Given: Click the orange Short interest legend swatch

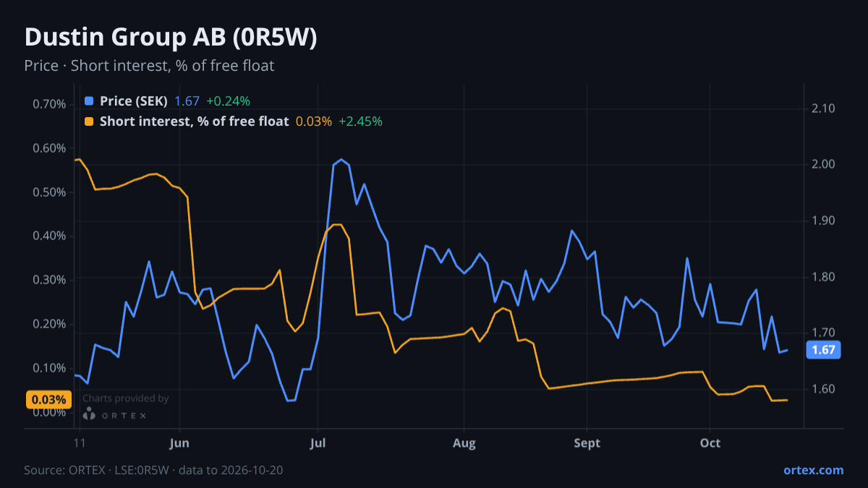Looking at the screenshot, I should tap(89, 121).
